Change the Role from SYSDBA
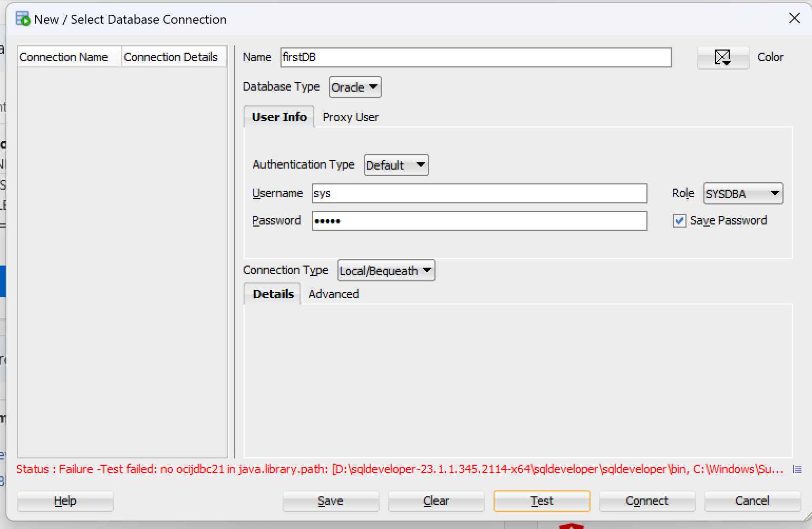Viewport: 812px width, 529px height. point(742,194)
